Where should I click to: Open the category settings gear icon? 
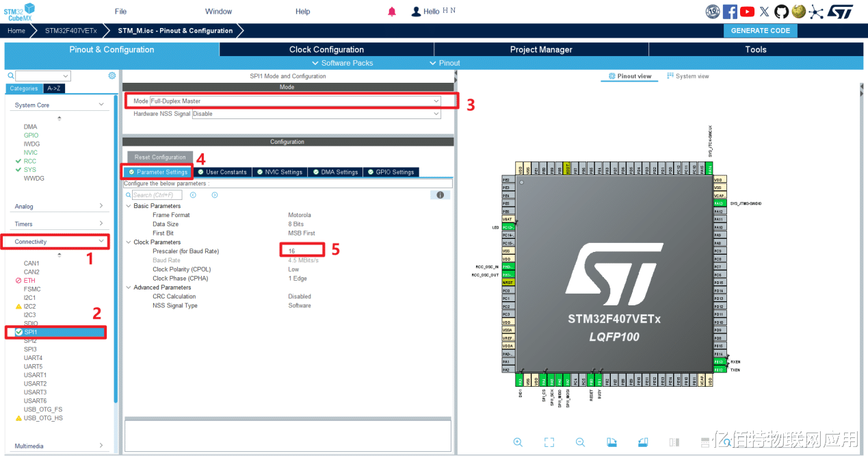coord(112,76)
